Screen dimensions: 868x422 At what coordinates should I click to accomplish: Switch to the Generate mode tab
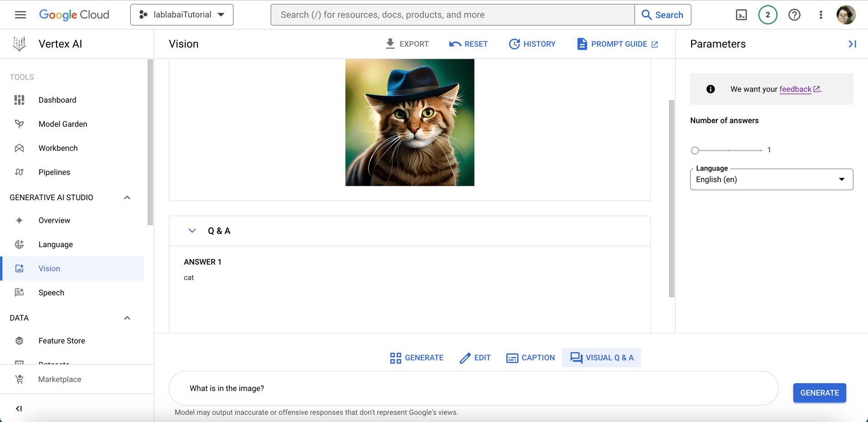(x=416, y=358)
